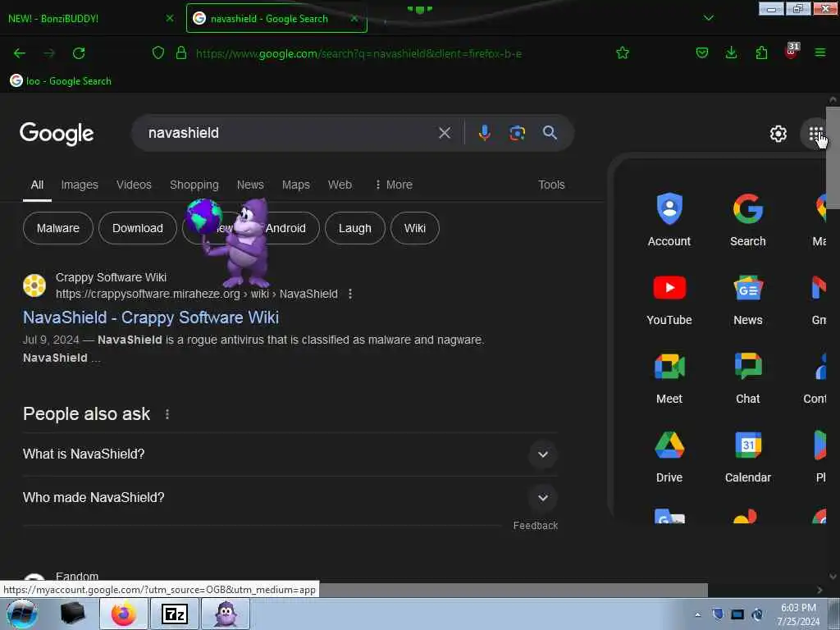Apply the Download filter chip
840x630 pixels.
138,228
